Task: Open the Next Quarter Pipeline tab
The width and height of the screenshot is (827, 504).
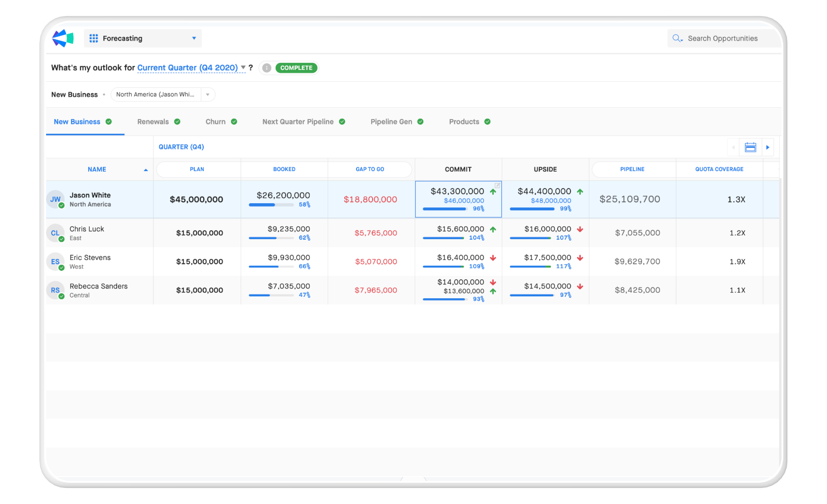Action: (298, 122)
